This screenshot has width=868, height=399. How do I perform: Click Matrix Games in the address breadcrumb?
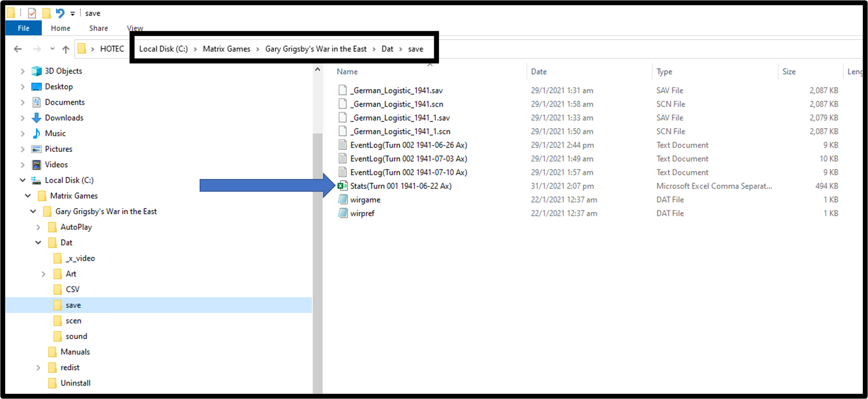coord(227,49)
